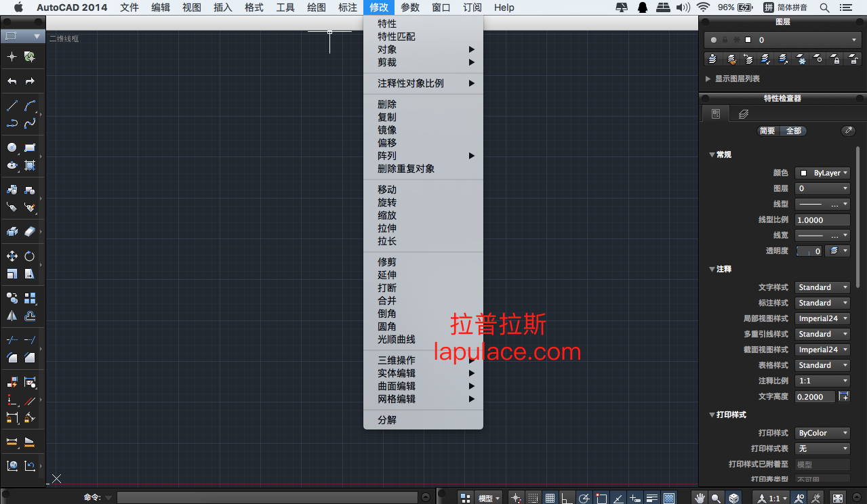Click the freeze layer snowflake icon
The image size is (867, 504).
coord(802,59)
